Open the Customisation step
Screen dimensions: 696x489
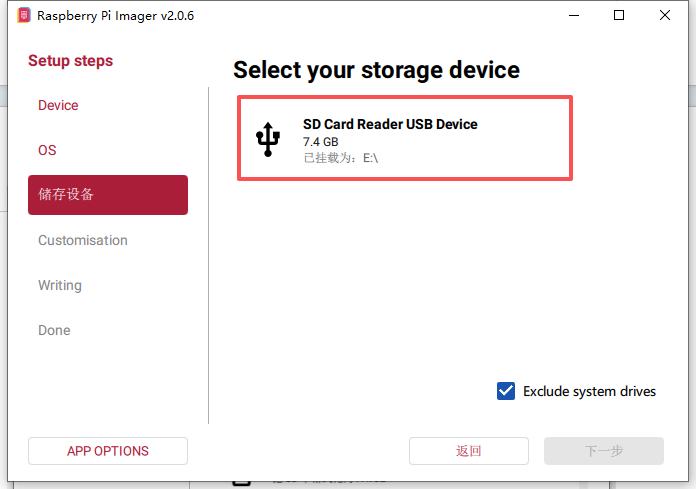(x=83, y=240)
